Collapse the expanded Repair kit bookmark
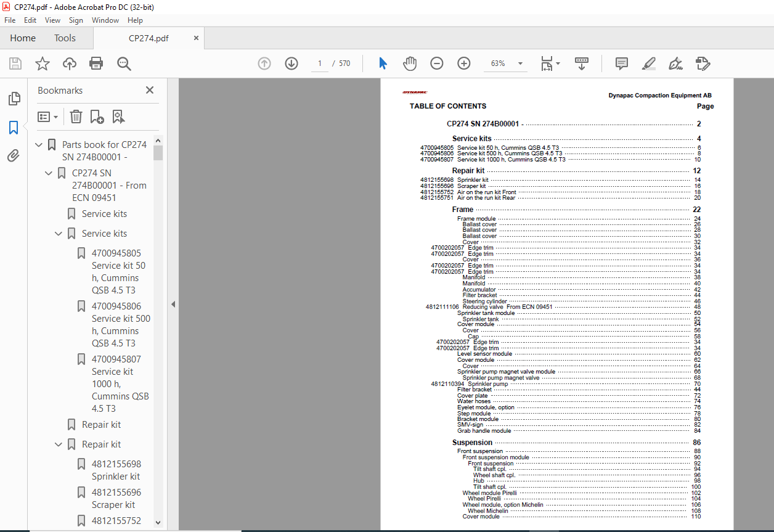The height and width of the screenshot is (532, 774). click(59, 444)
